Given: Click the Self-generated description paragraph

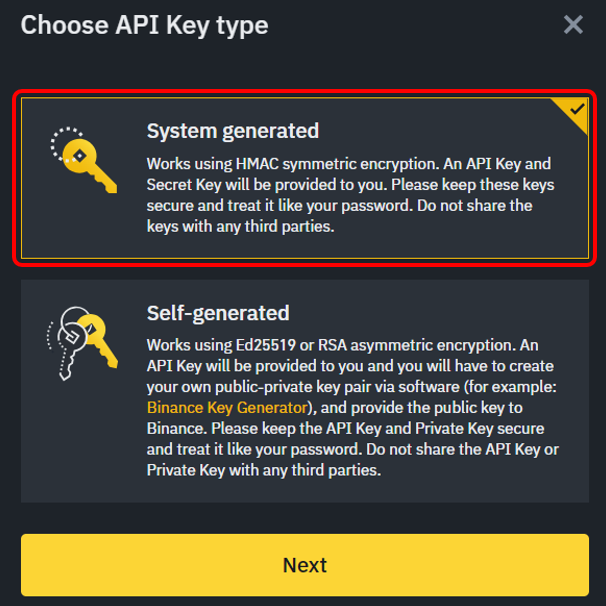Looking at the screenshot, I should coord(353,408).
